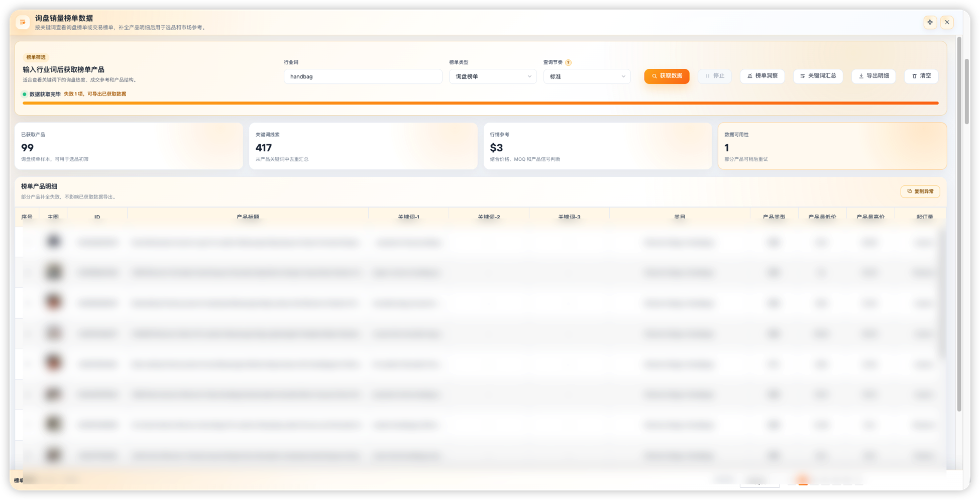Close the 询盘销量榜单数据 window
Image resolution: width=980 pixels, height=500 pixels.
947,22
